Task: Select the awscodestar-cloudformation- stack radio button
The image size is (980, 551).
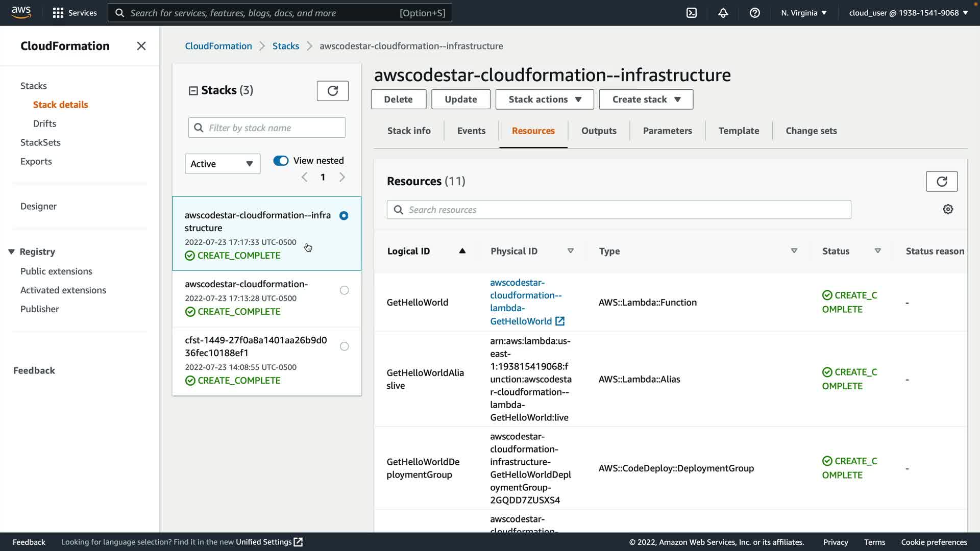Action: tap(345, 290)
